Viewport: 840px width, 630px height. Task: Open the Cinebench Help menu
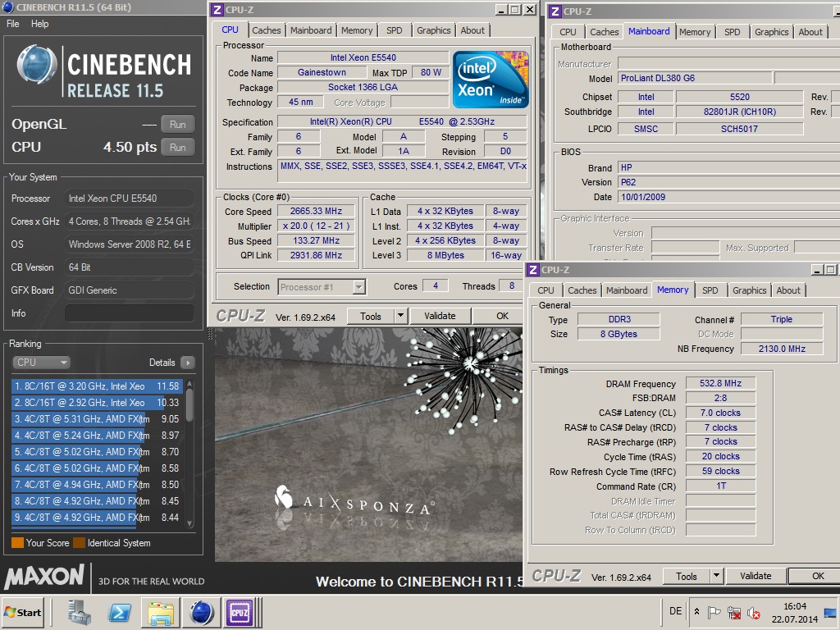coord(39,24)
